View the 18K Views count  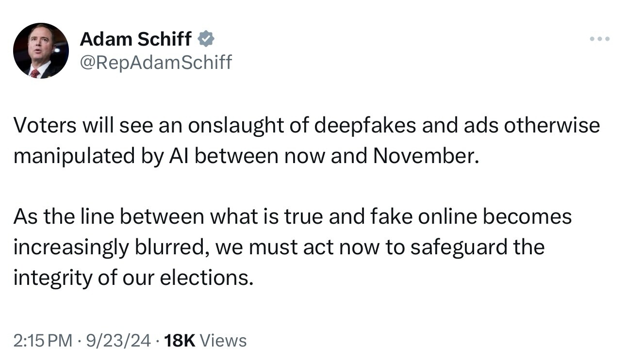click(205, 341)
